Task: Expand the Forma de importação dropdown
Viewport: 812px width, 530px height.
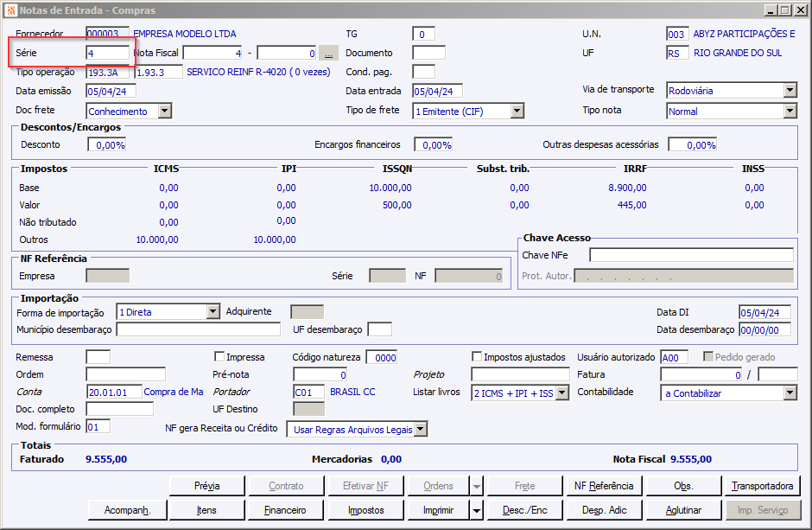Action: (x=213, y=312)
